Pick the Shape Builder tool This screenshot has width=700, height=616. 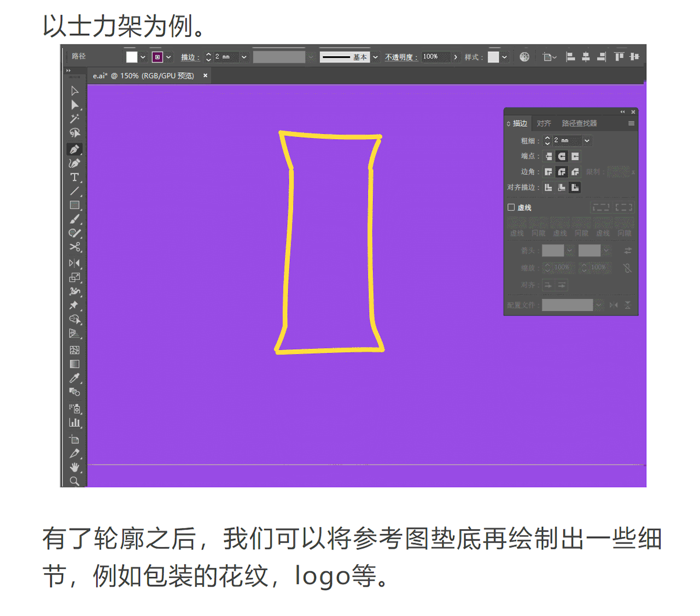coord(75,319)
